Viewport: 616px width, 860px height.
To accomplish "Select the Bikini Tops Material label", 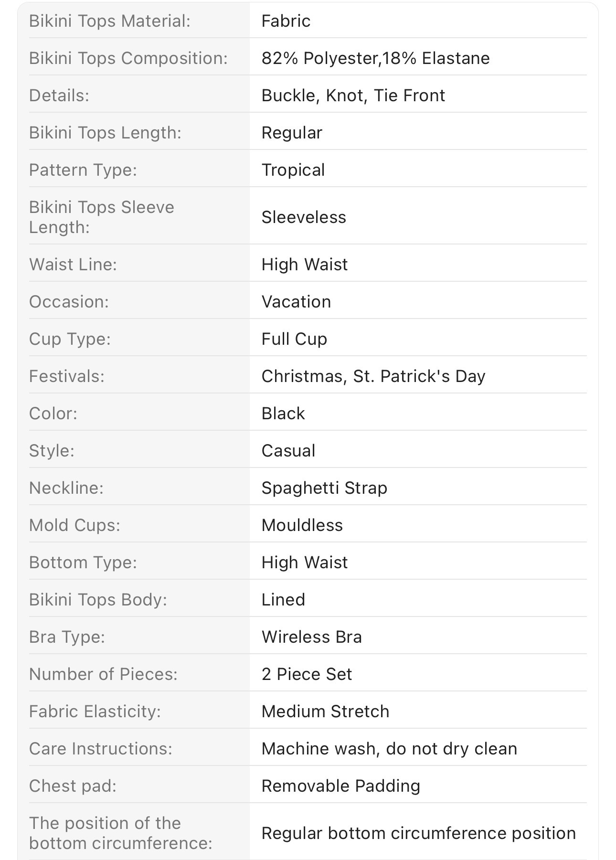I will click(x=110, y=21).
